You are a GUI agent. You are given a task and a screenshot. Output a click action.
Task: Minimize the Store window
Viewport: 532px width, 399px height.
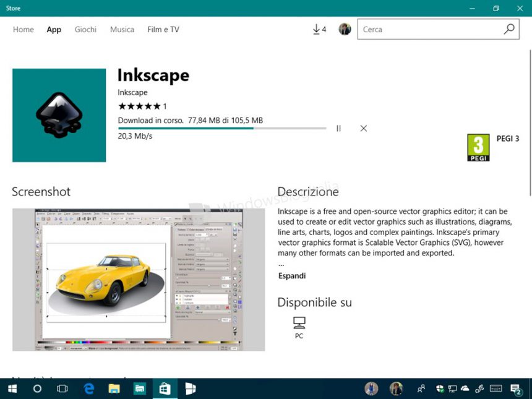coord(472,8)
